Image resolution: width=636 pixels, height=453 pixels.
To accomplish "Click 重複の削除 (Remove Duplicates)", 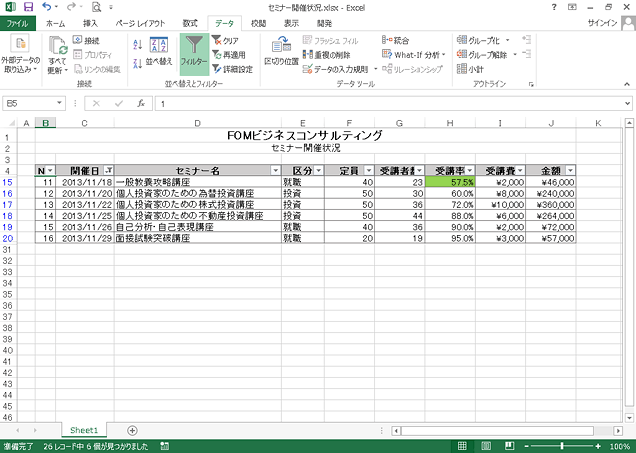I will pos(327,55).
